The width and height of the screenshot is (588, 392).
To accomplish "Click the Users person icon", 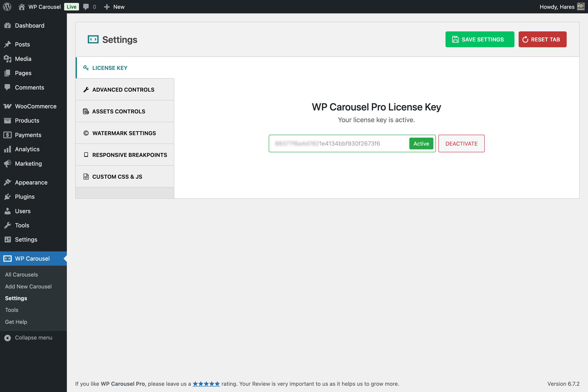I will tap(8, 211).
